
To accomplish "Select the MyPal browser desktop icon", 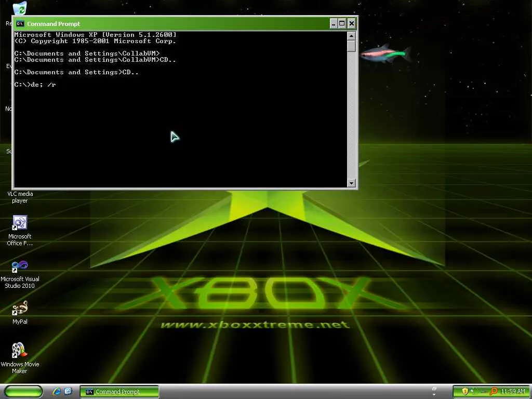I will (20, 313).
